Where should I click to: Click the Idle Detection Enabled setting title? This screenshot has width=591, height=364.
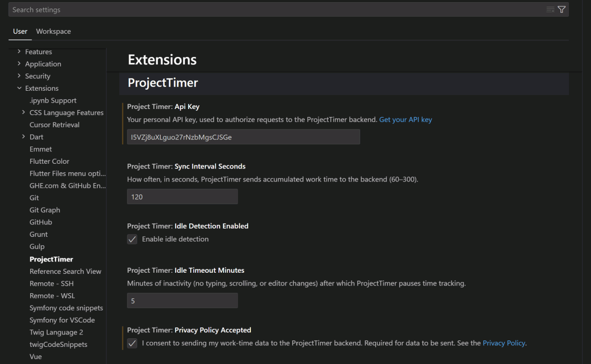(x=188, y=225)
